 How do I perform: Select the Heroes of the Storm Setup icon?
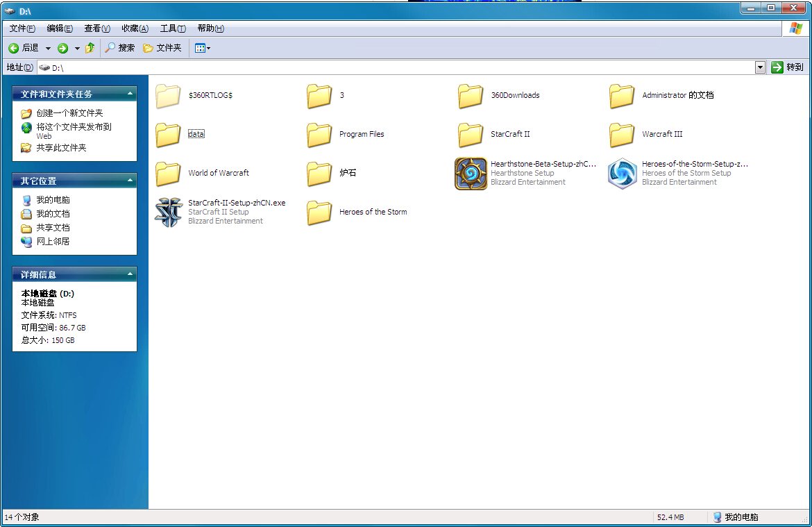point(622,174)
